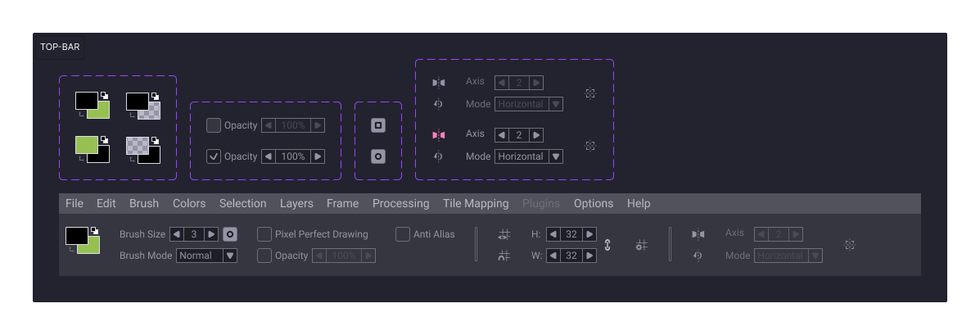Decrease the enabled Axis value beside the pink mirror
This screenshot has height=335, width=980.
point(502,135)
